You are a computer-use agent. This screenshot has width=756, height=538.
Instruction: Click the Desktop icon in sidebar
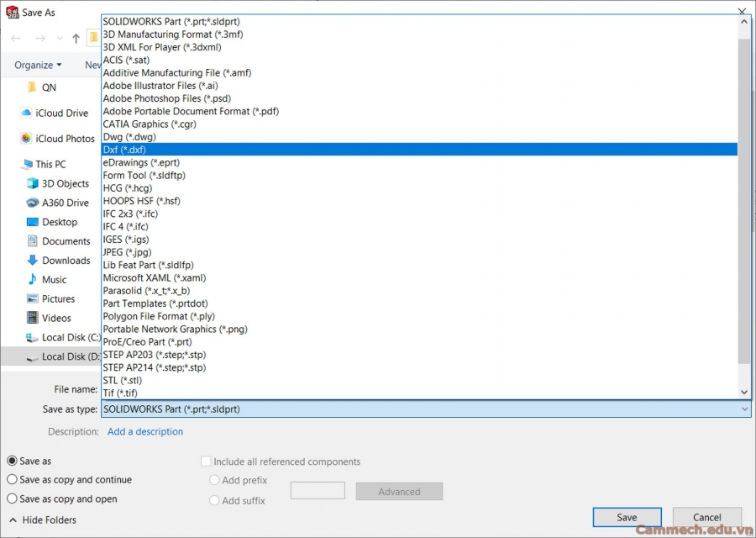pyautogui.click(x=32, y=222)
